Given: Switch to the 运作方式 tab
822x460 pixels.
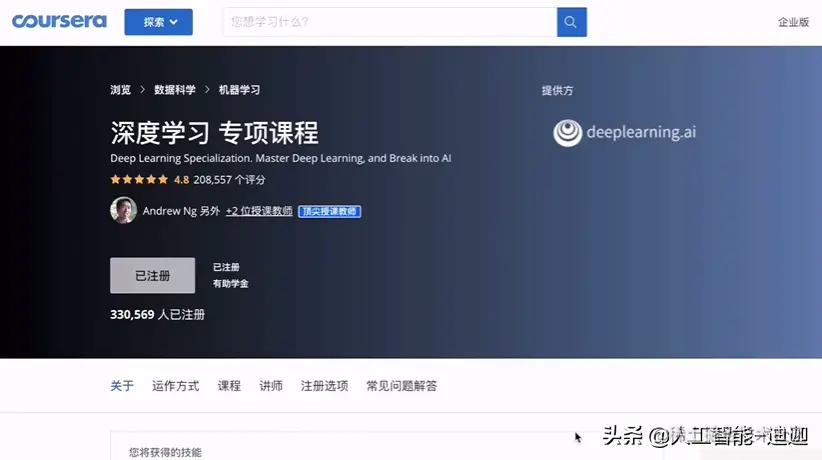Looking at the screenshot, I should 176,386.
